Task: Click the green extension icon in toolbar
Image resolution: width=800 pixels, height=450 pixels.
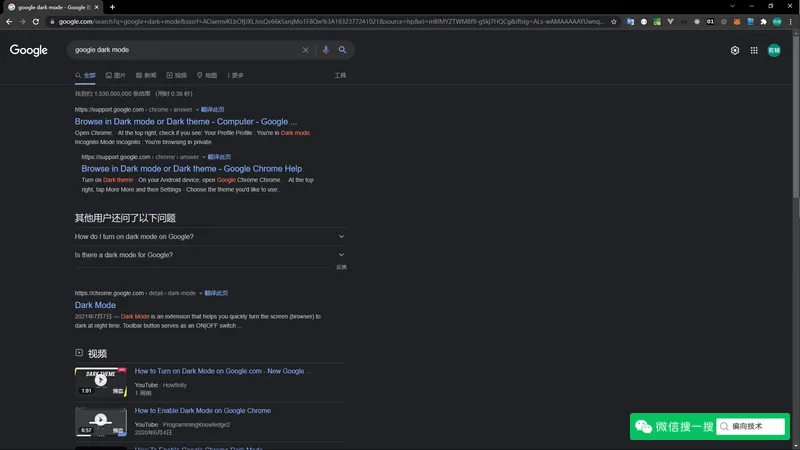Action: click(x=657, y=21)
